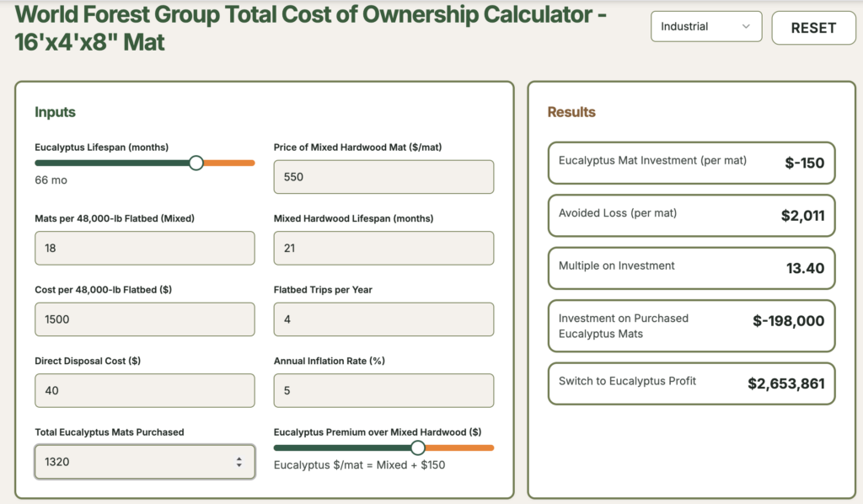Select the Switch to Eucalyptus Profit card
863x504 pixels.
tap(691, 383)
